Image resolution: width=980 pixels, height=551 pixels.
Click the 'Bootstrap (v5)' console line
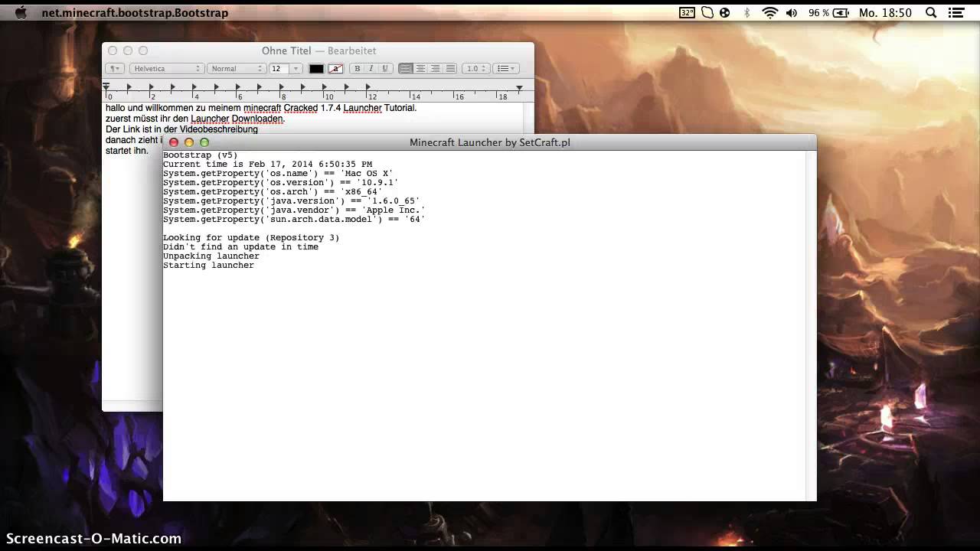click(201, 155)
